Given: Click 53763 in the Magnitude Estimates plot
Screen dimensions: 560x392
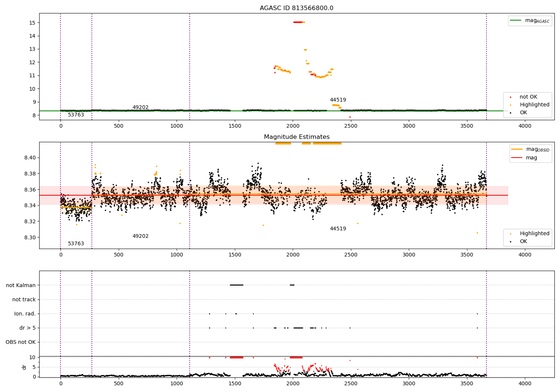Looking at the screenshot, I should 76,244.
